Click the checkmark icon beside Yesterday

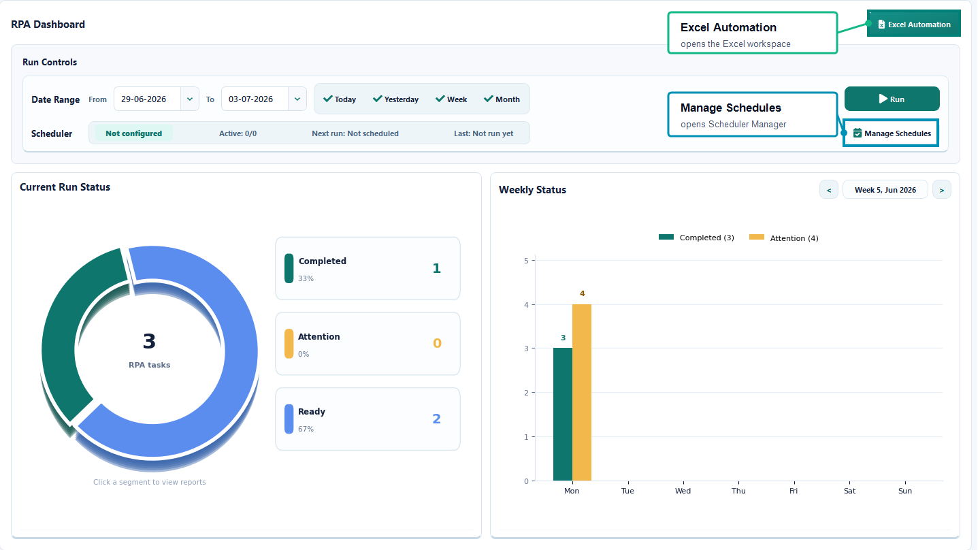[377, 99]
